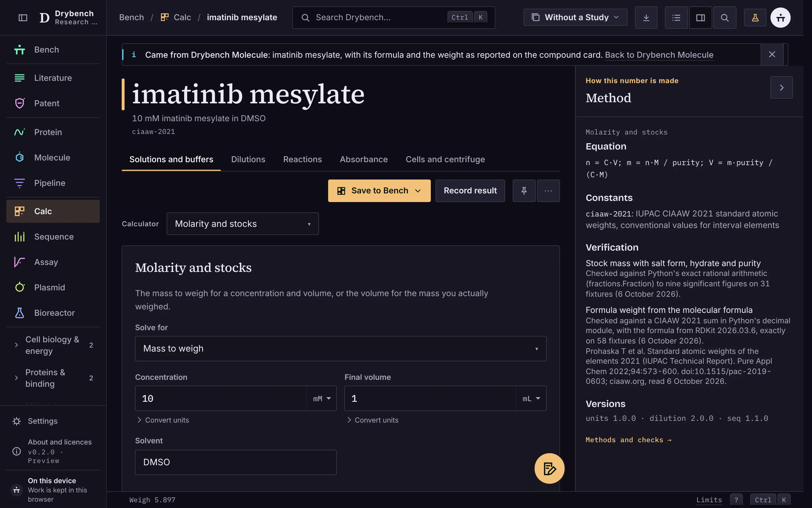Open the Bench sidebar item
Screen dimensions: 812x508
53,50
